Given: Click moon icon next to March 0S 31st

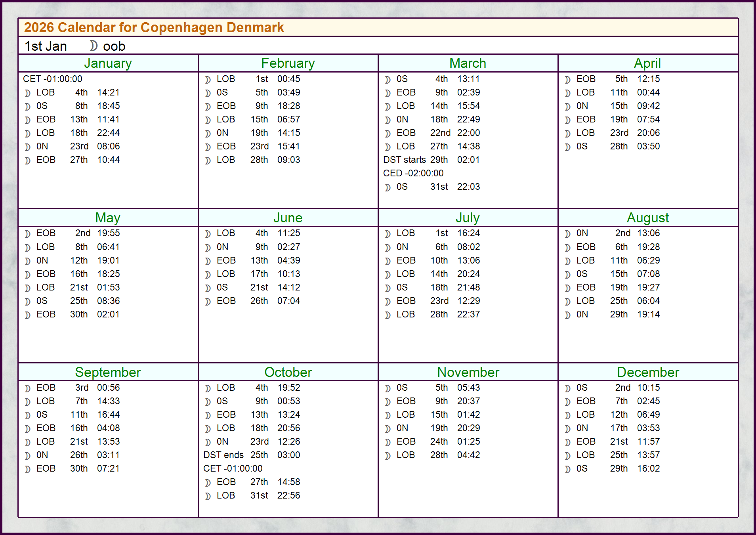Looking at the screenshot, I should pos(388,187).
